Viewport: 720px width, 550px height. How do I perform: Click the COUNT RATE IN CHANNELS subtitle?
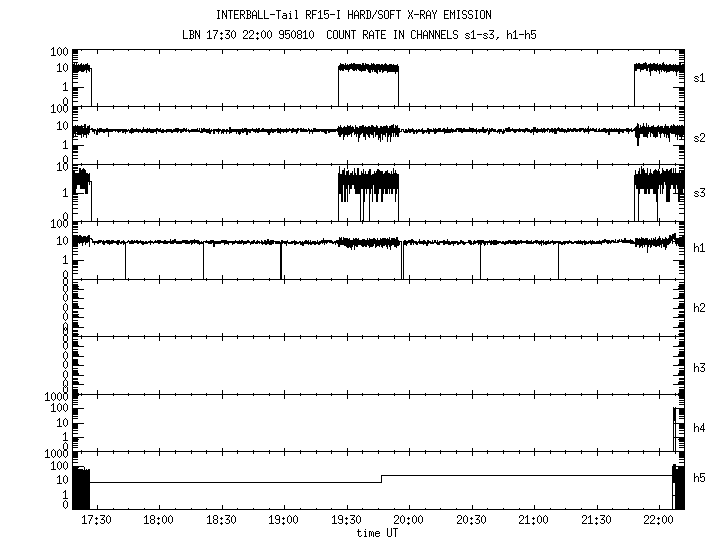[353, 34]
